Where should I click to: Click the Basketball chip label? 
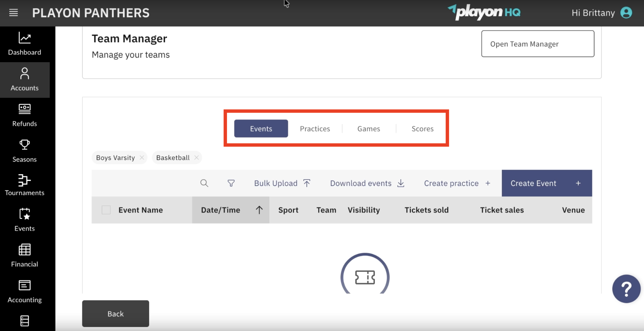point(173,158)
